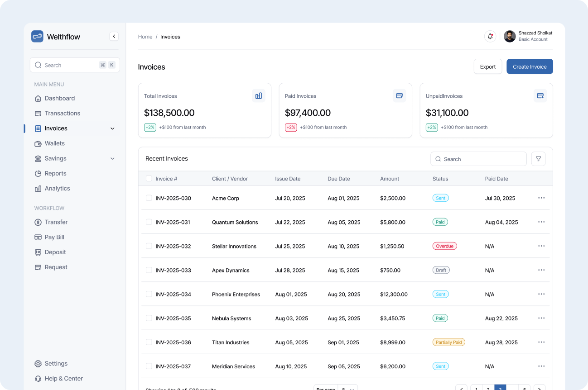Click the Export button

(488, 67)
